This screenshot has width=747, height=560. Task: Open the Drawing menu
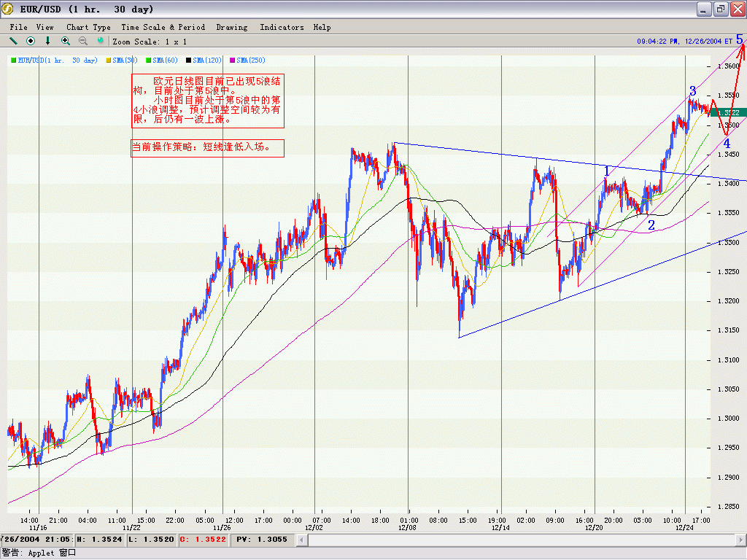(232, 27)
